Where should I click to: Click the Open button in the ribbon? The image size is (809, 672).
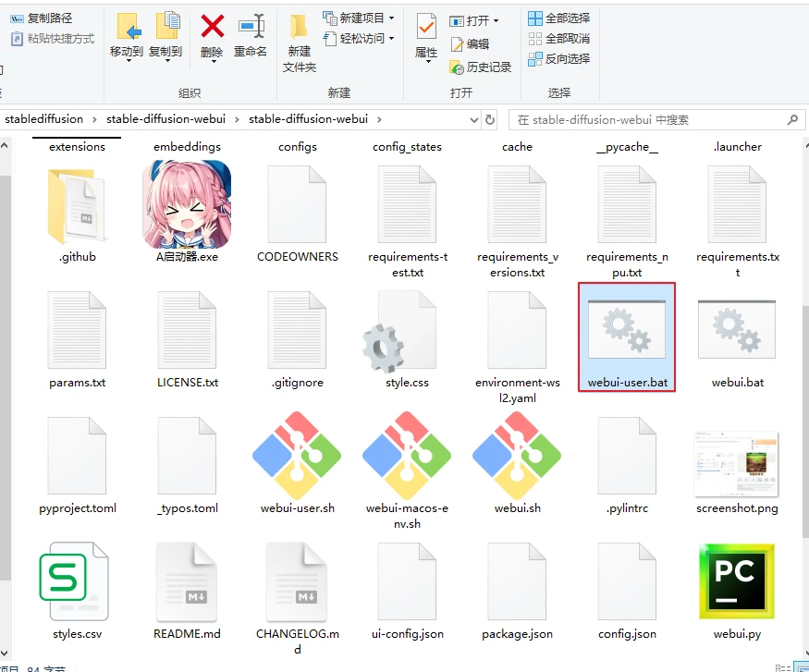(473, 20)
